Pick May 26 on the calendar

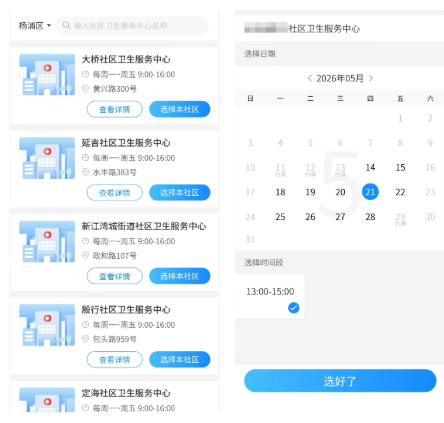click(310, 217)
